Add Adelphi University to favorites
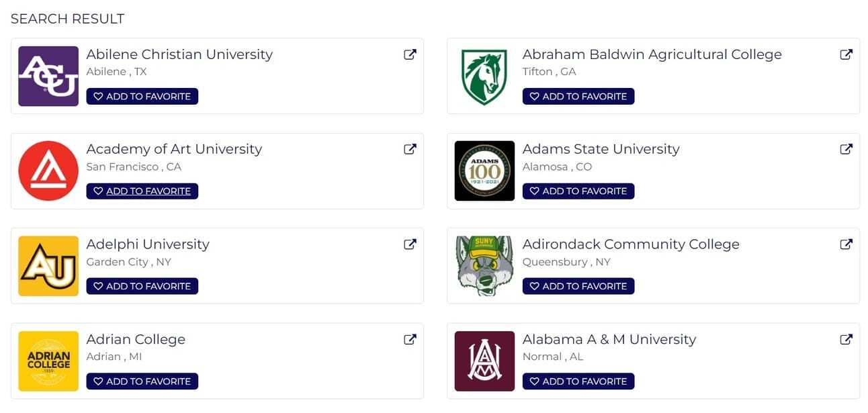The image size is (868, 413). coord(142,286)
